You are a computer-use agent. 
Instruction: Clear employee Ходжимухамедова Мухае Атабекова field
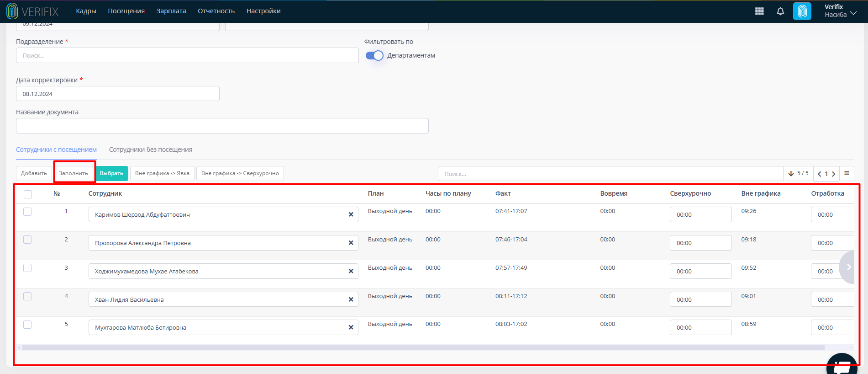(x=351, y=271)
